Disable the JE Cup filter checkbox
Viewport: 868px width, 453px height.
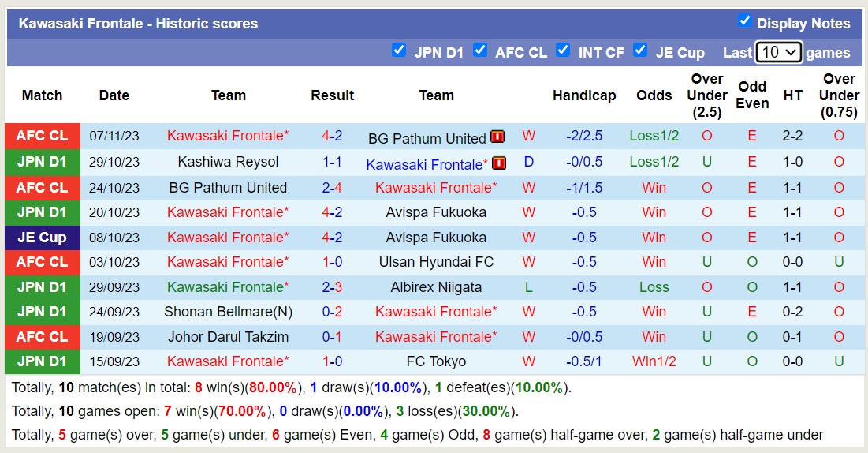[x=640, y=51]
